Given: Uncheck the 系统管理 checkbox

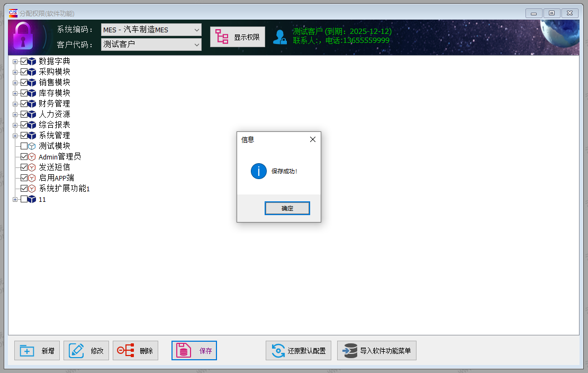Looking at the screenshot, I should point(24,135).
